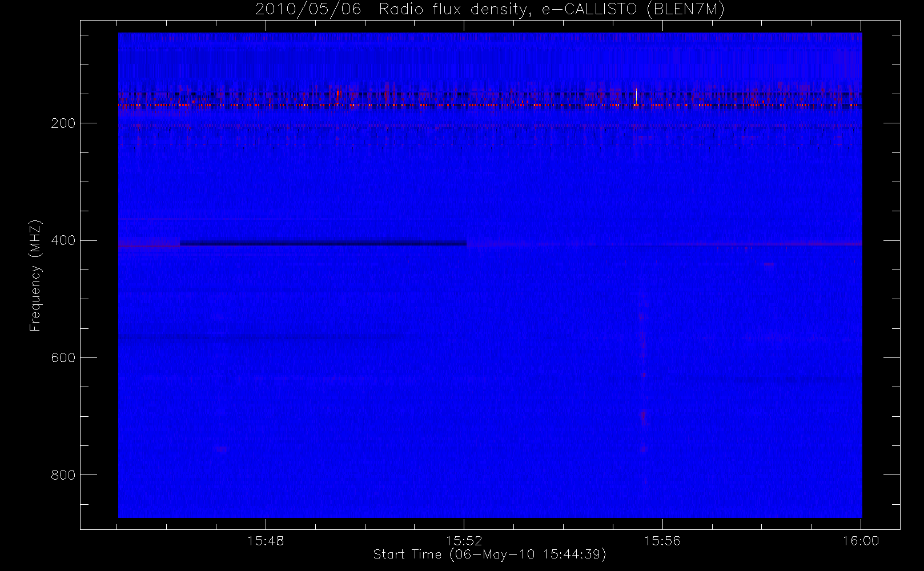The height and width of the screenshot is (571, 924).
Task: Click the bright white spike near 15:55
Action: pos(636,96)
